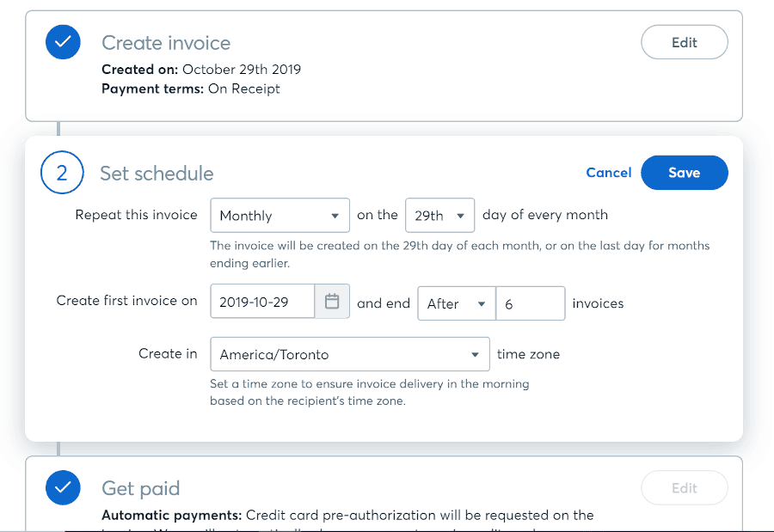Click the Get paid blue checkmark circle

(63, 487)
